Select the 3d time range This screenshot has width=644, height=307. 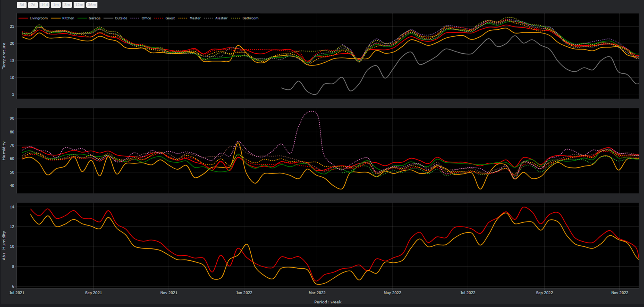tap(22, 5)
